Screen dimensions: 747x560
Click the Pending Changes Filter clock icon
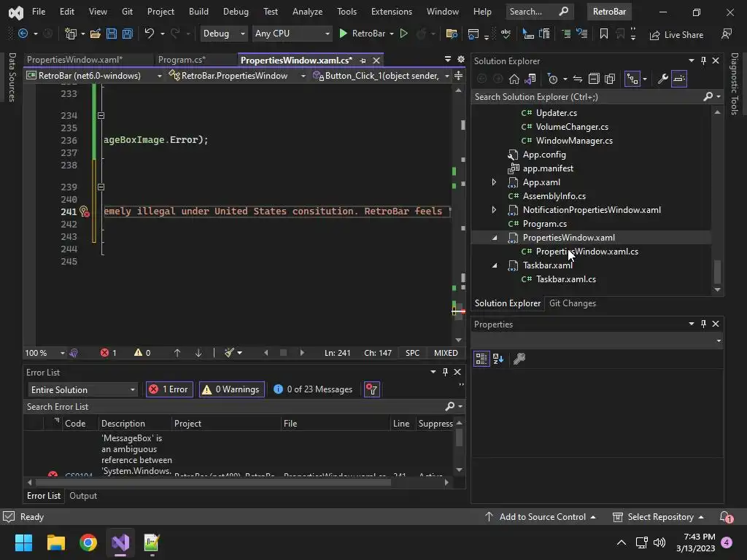coord(553,79)
